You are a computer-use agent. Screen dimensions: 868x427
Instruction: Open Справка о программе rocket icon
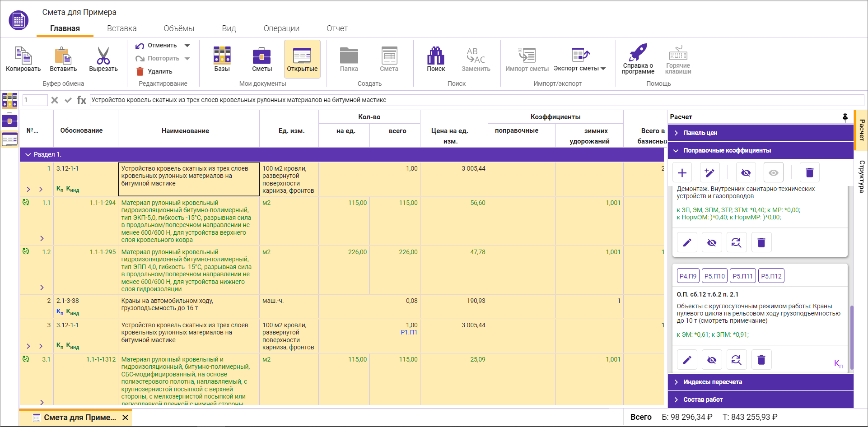pos(638,53)
